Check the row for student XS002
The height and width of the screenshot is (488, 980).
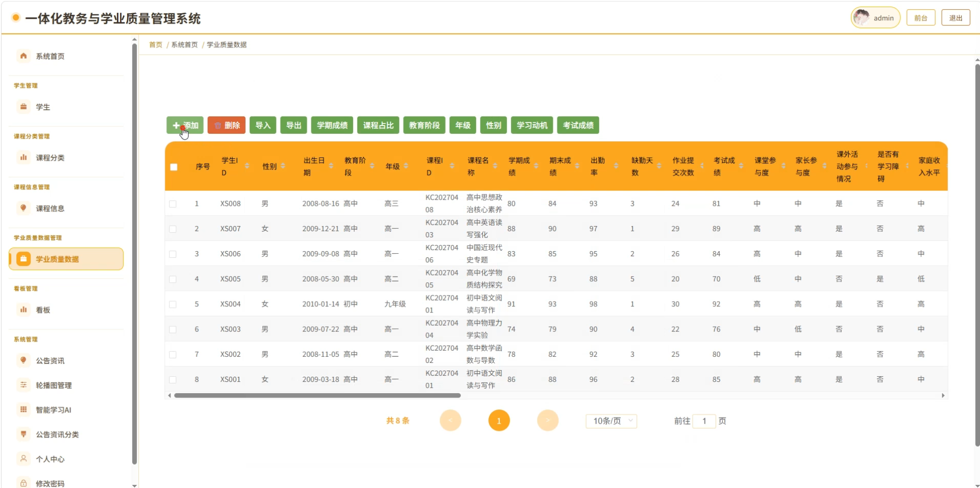pos(173,354)
